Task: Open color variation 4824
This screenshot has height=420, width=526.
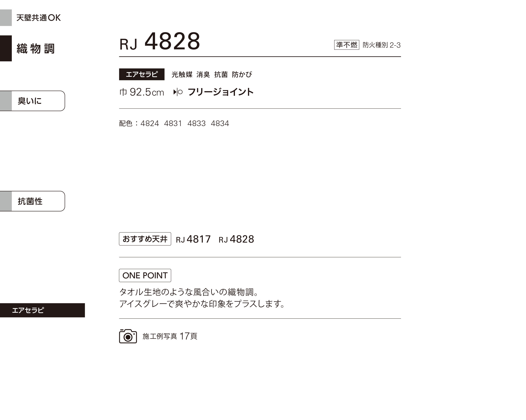Action: [x=150, y=123]
